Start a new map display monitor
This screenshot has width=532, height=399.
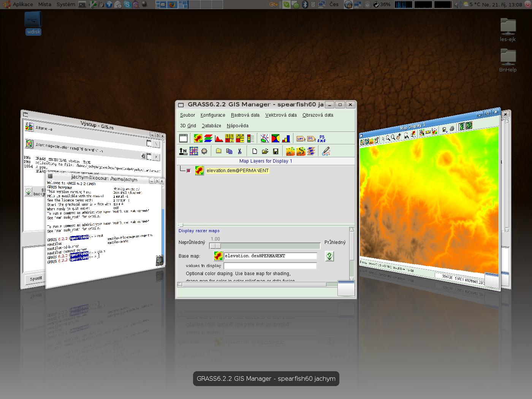click(x=183, y=139)
